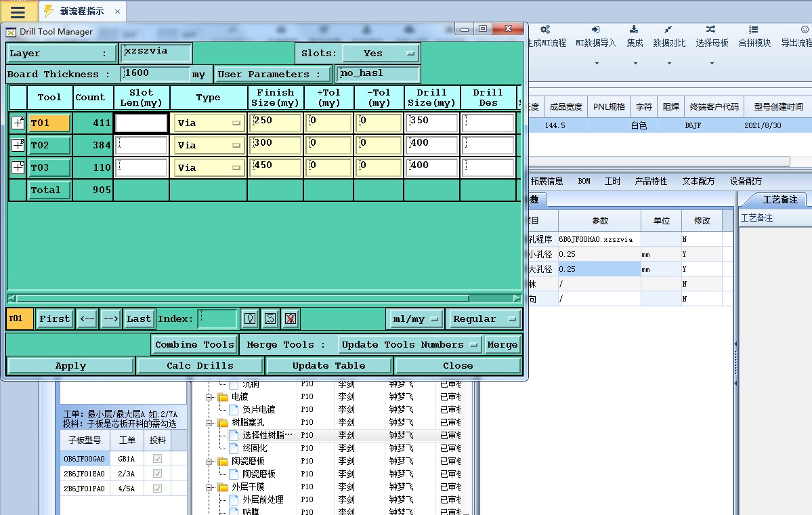
Task: Click the 陶瓷磨板 folder icon
Action: [x=223, y=461]
